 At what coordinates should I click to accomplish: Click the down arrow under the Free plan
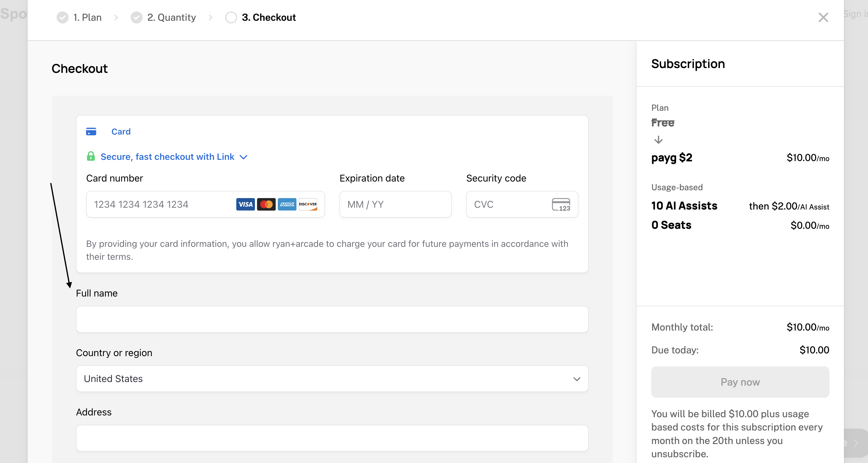point(659,140)
